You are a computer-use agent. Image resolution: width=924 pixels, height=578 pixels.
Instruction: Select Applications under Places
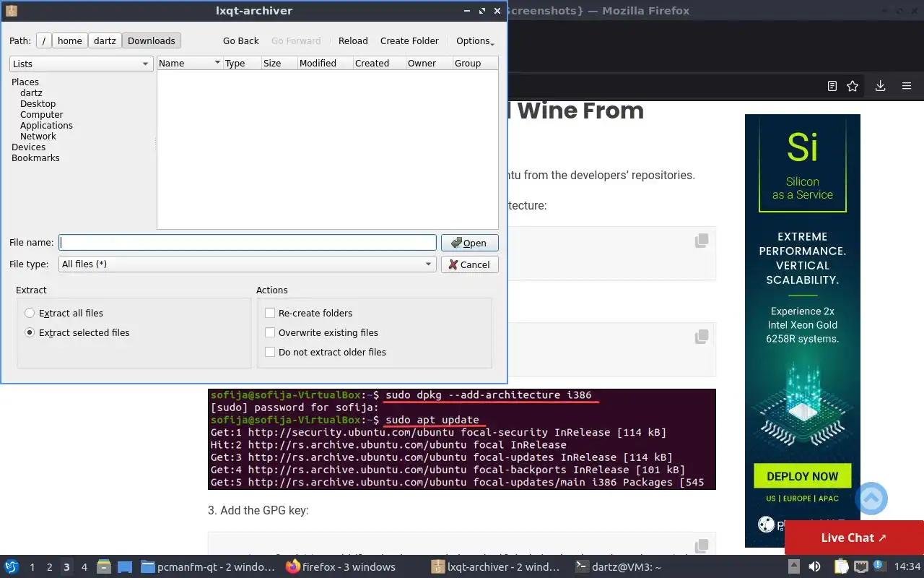pyautogui.click(x=46, y=126)
